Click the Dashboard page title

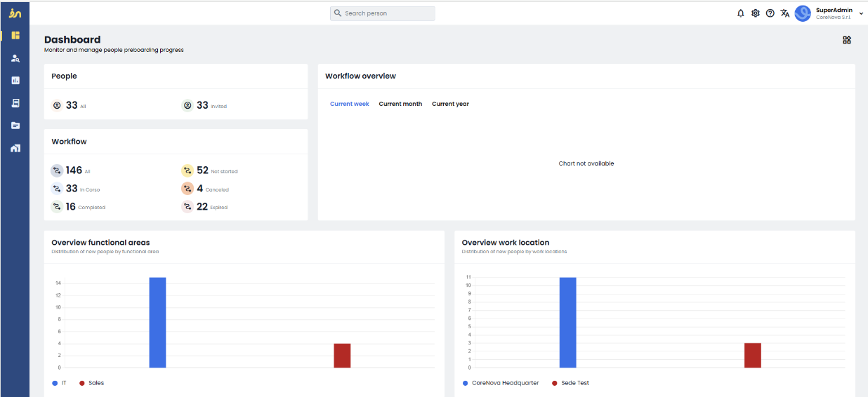tap(72, 40)
